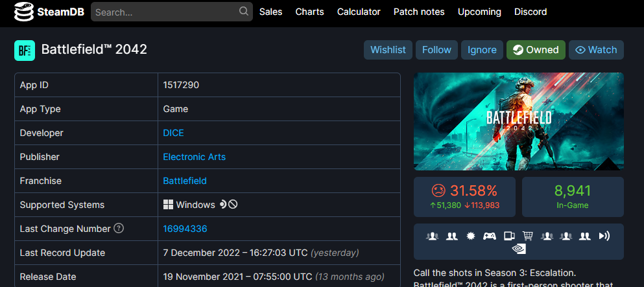Click the Follow button
Screen dimensions: 644x287
pos(436,50)
